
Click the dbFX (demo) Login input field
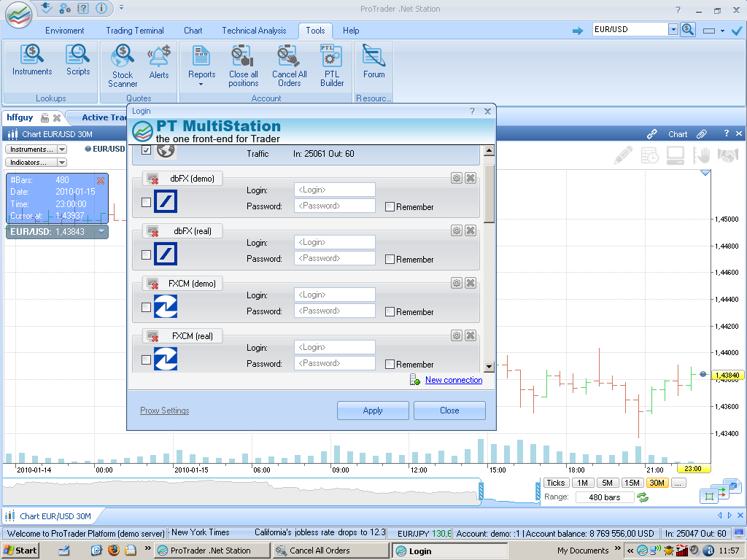(x=334, y=190)
